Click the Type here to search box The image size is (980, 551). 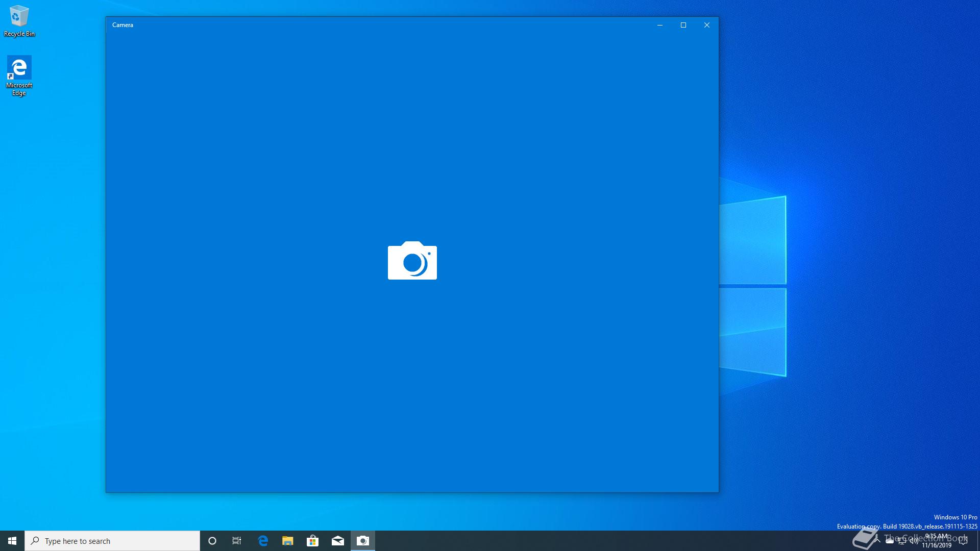pyautogui.click(x=112, y=541)
